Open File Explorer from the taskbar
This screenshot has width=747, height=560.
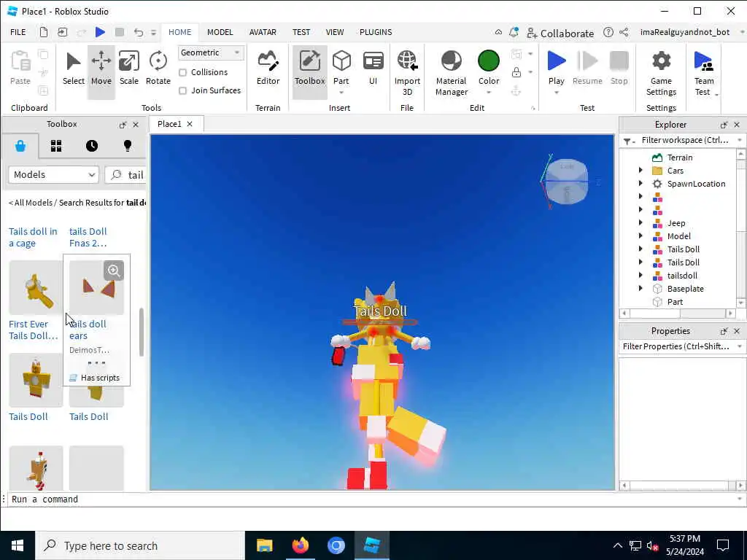coord(264,545)
